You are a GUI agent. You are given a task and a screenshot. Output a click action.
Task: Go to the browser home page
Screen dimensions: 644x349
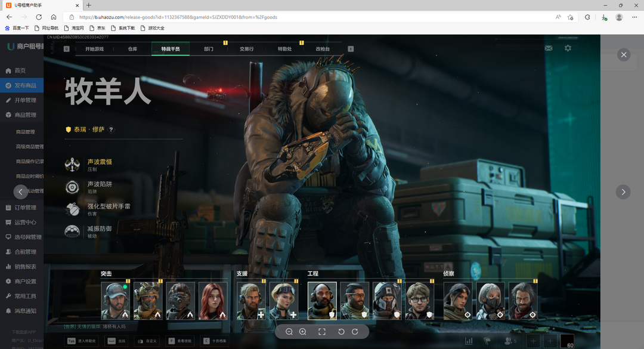coord(54,17)
